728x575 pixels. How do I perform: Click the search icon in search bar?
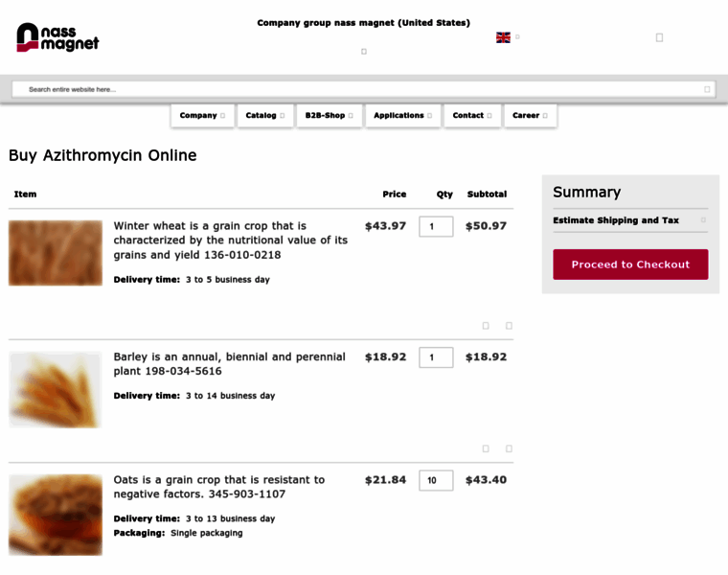click(707, 89)
